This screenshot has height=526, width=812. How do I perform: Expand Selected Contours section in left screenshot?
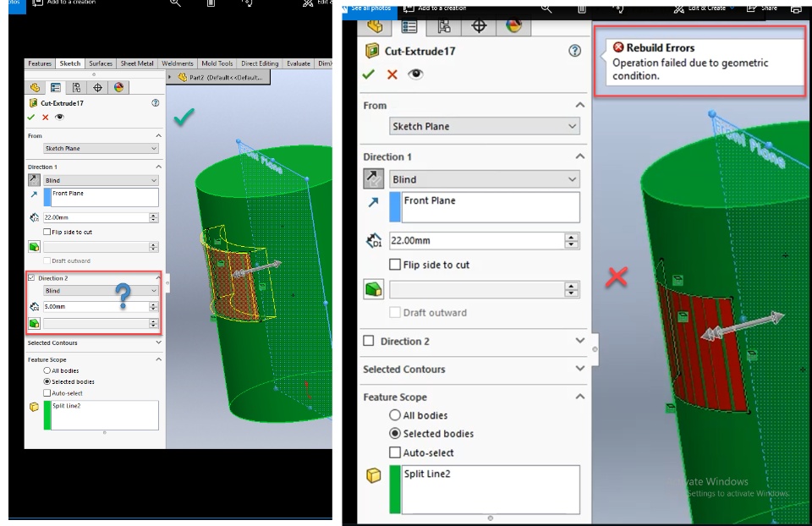158,342
